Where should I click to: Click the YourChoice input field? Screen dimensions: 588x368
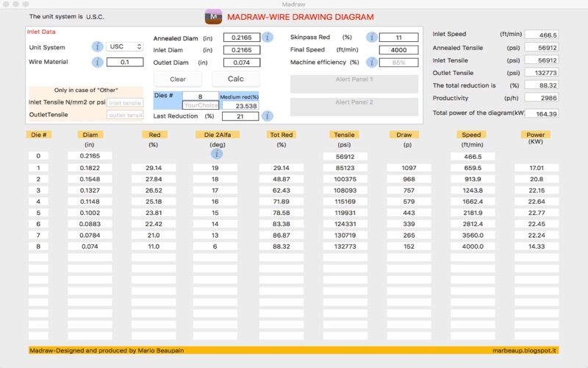tap(201, 105)
